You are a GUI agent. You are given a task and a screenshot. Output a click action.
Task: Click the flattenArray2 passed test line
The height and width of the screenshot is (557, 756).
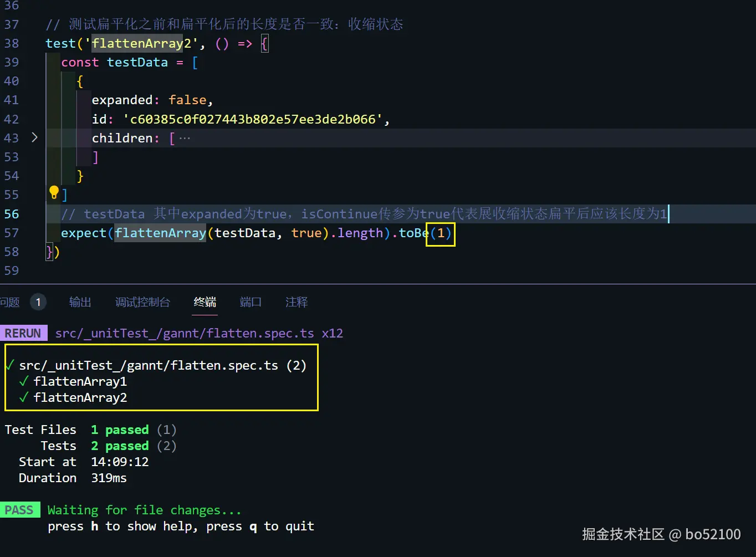tap(80, 397)
